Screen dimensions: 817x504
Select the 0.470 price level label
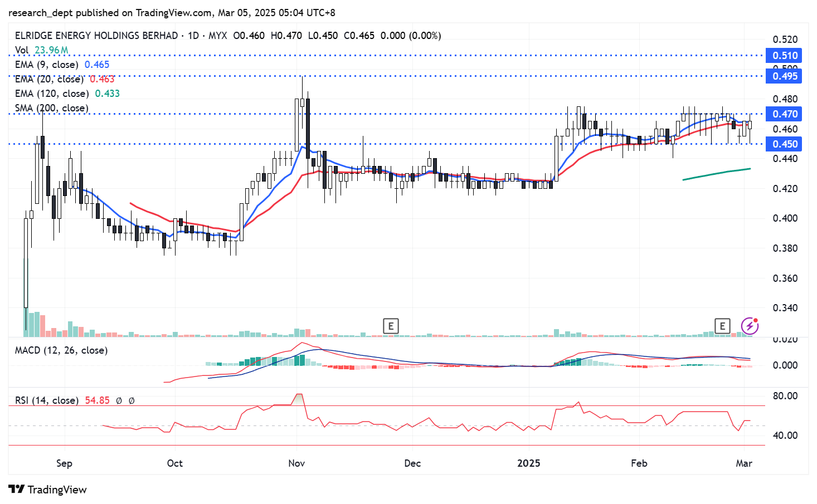coord(784,114)
